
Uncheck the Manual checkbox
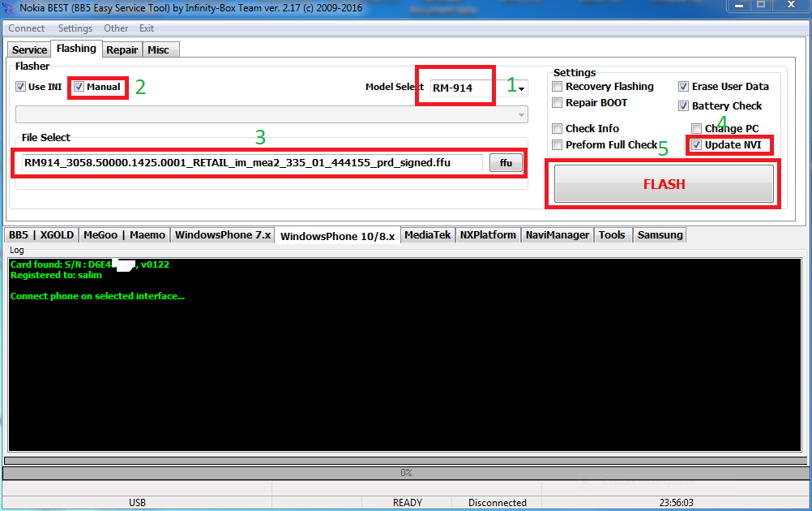click(x=79, y=87)
